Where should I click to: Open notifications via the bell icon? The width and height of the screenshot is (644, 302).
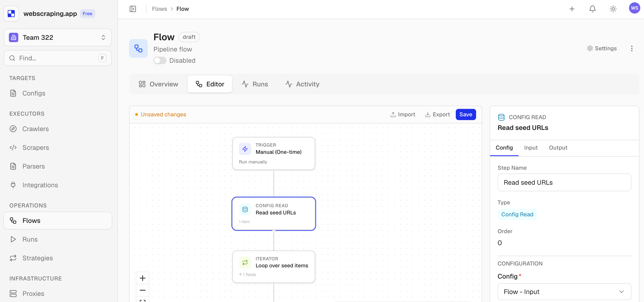pos(592,9)
